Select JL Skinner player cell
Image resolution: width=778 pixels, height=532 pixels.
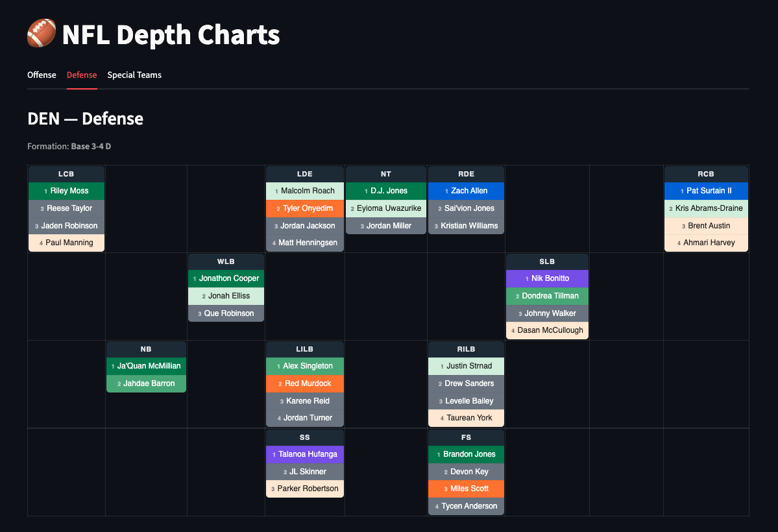305,472
